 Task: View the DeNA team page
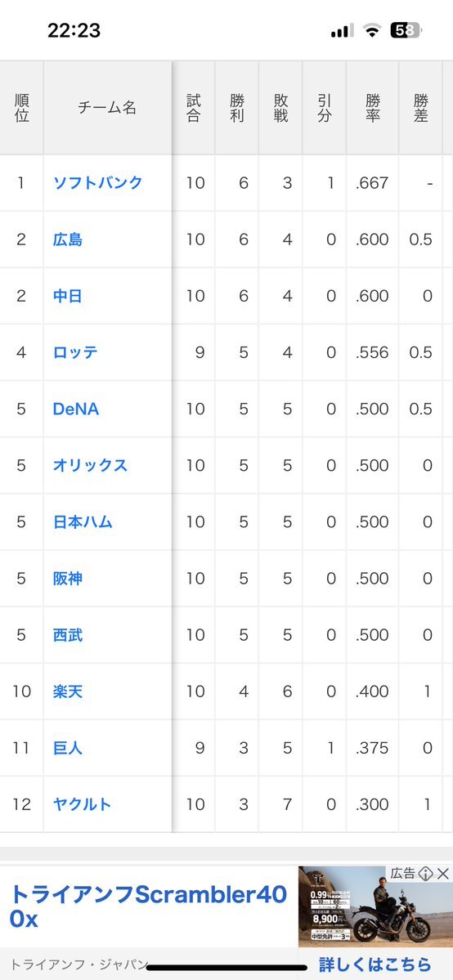point(76,409)
